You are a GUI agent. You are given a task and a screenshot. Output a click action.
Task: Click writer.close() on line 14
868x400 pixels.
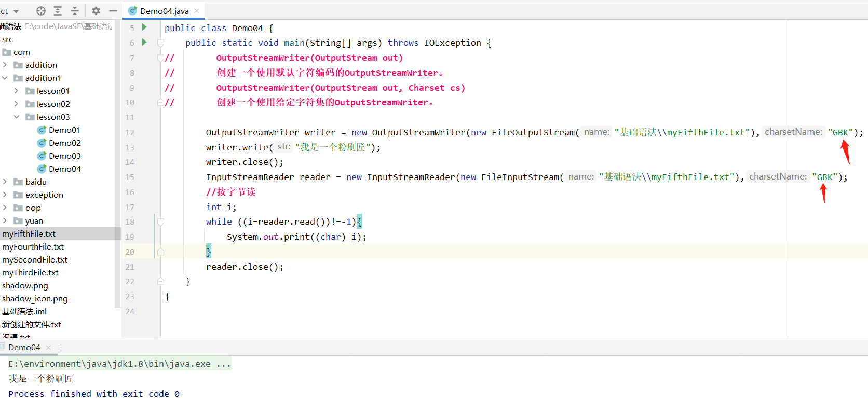point(245,162)
